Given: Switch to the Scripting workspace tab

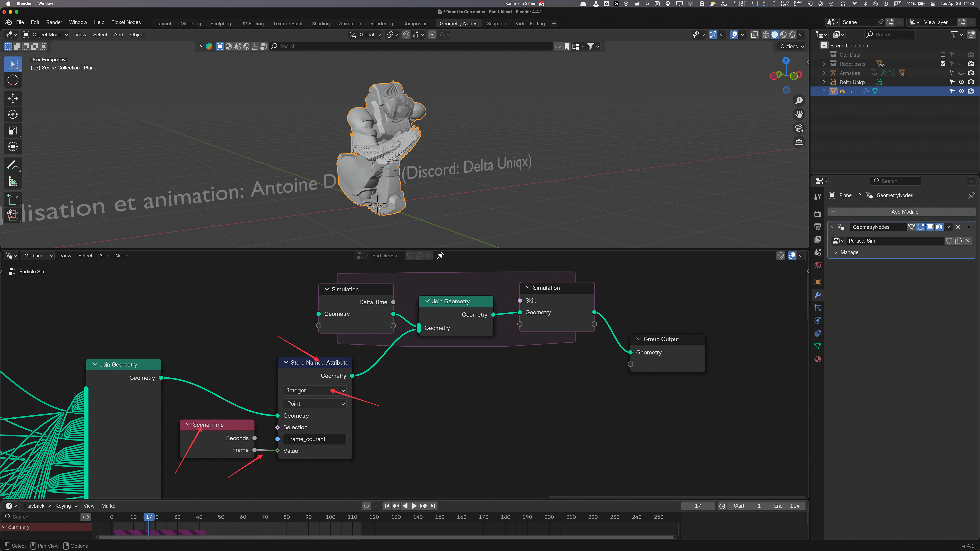Looking at the screenshot, I should [496, 24].
